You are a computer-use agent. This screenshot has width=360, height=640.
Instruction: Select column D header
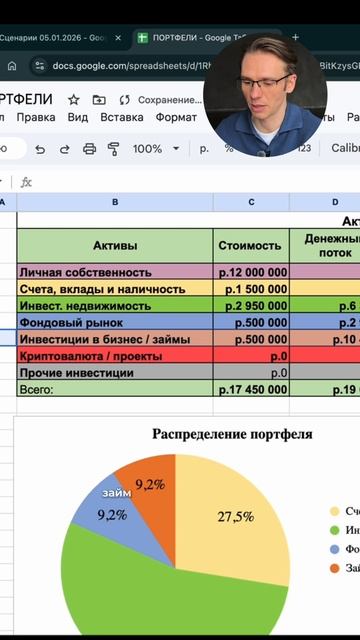(325, 202)
